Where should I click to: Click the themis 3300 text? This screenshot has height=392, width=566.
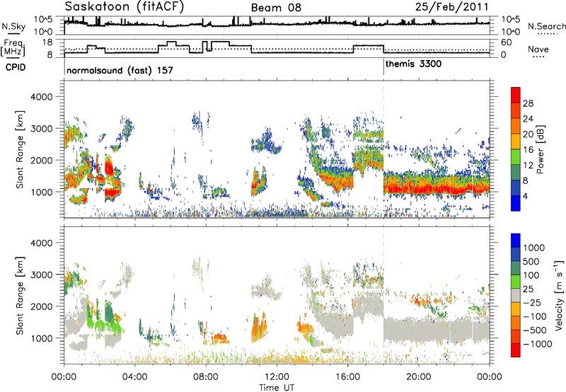tap(413, 64)
